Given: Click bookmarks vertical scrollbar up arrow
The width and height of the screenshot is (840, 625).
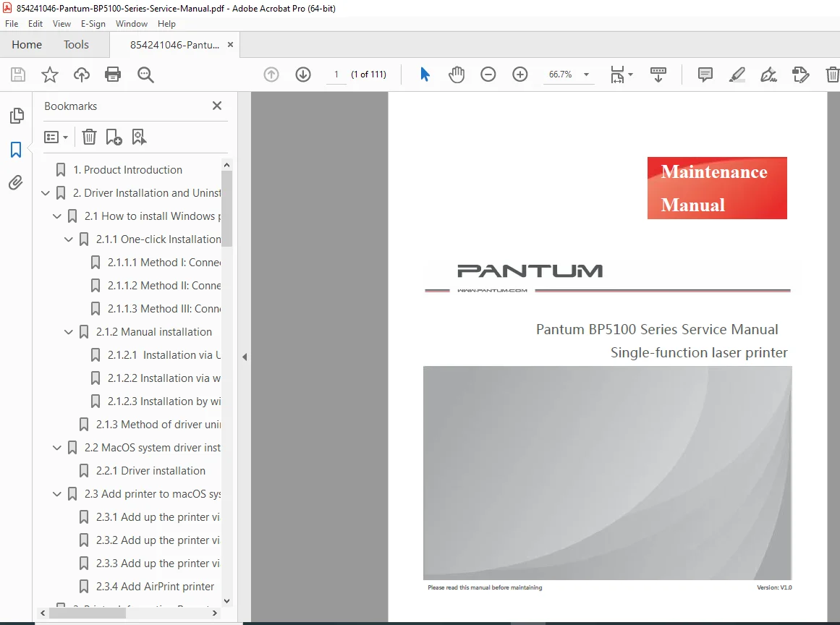Looking at the screenshot, I should click(x=226, y=165).
